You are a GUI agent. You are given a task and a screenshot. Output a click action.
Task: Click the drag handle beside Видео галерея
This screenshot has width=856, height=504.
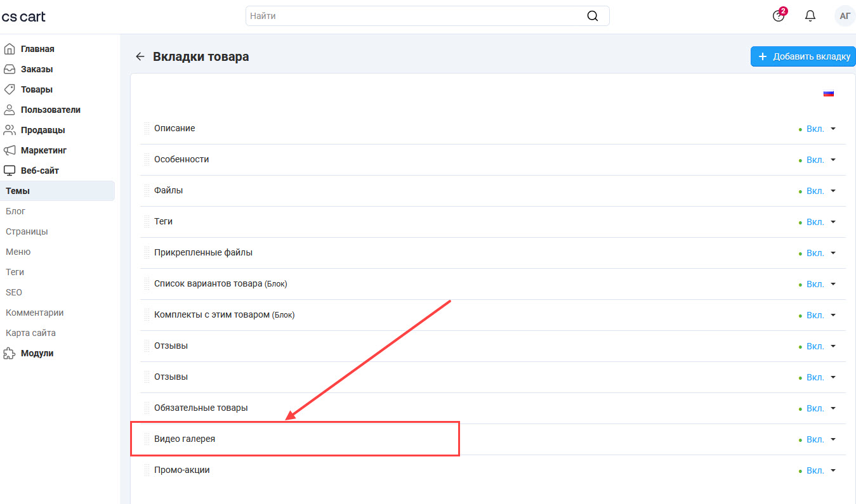coord(147,439)
